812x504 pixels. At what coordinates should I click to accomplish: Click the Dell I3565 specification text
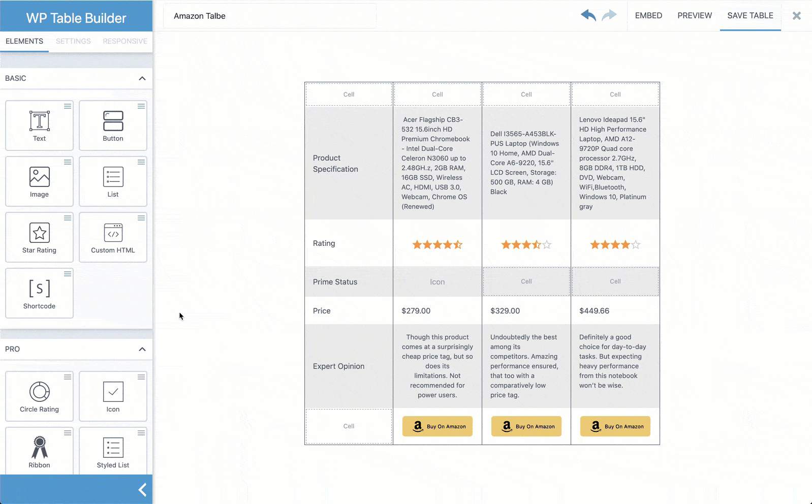click(524, 163)
